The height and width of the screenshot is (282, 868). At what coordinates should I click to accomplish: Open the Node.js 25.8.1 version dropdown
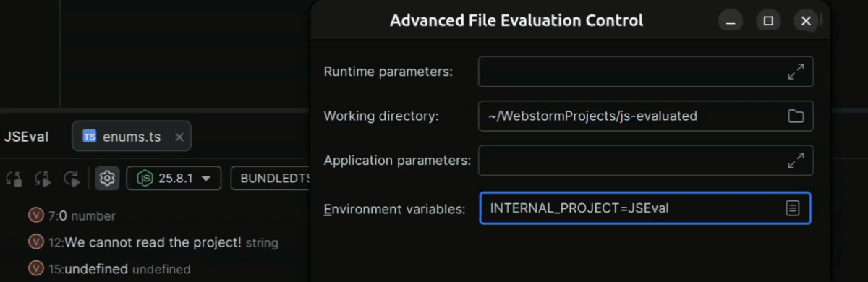pos(174,179)
